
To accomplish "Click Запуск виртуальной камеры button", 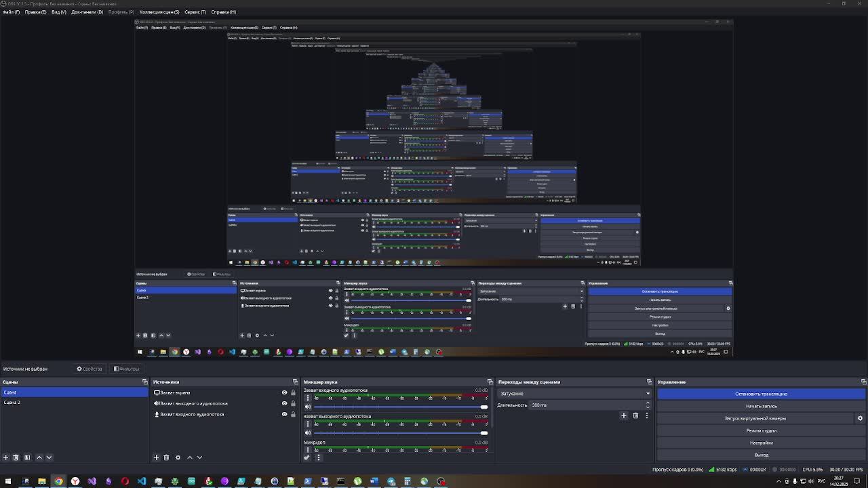I will coord(755,418).
